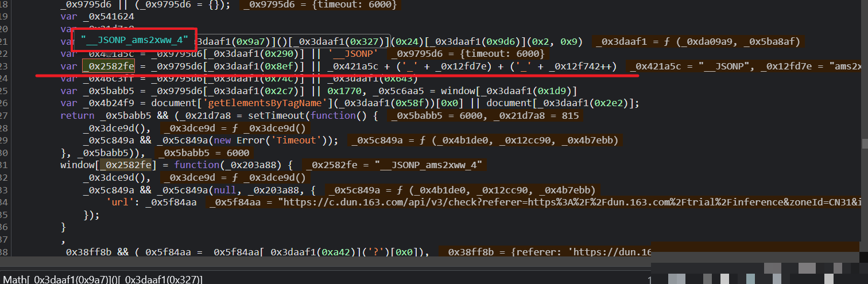
Task: Click the Math[_0x3daaf1 expression in bottom bar
Action: coord(102,279)
